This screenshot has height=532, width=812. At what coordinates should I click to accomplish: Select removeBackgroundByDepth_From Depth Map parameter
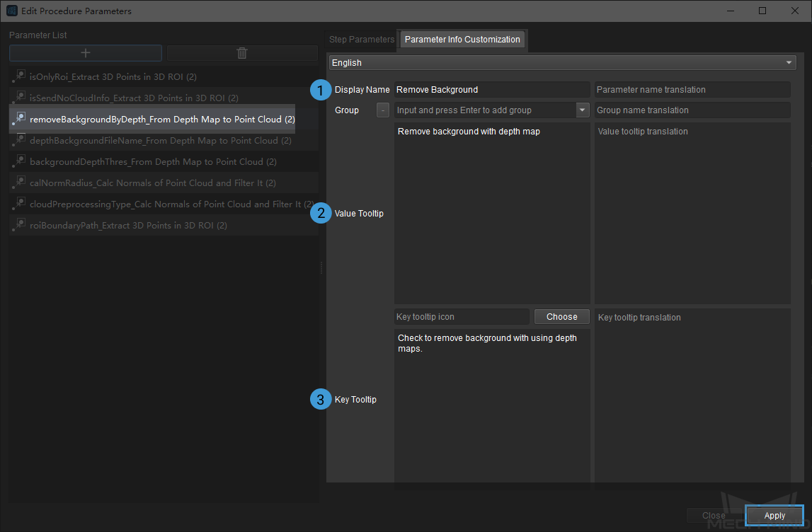tap(162, 119)
